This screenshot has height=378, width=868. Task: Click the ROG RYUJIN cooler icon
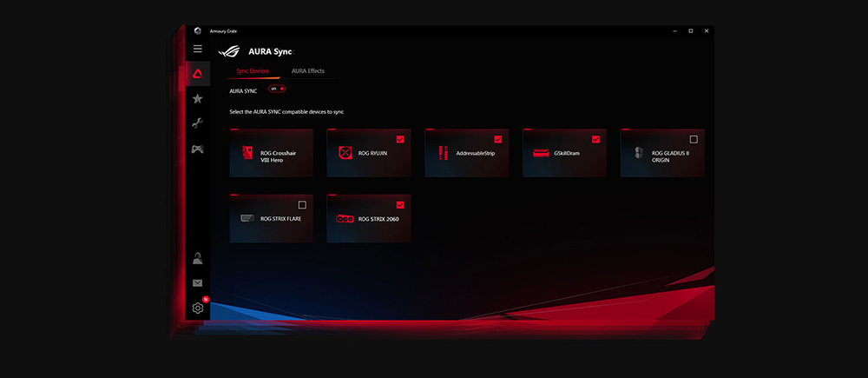click(x=345, y=153)
